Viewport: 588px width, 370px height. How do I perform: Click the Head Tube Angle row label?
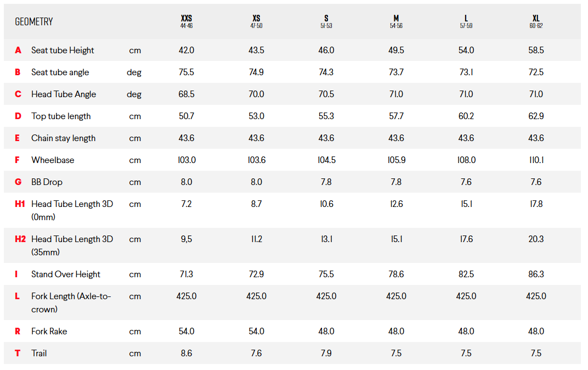click(x=64, y=94)
